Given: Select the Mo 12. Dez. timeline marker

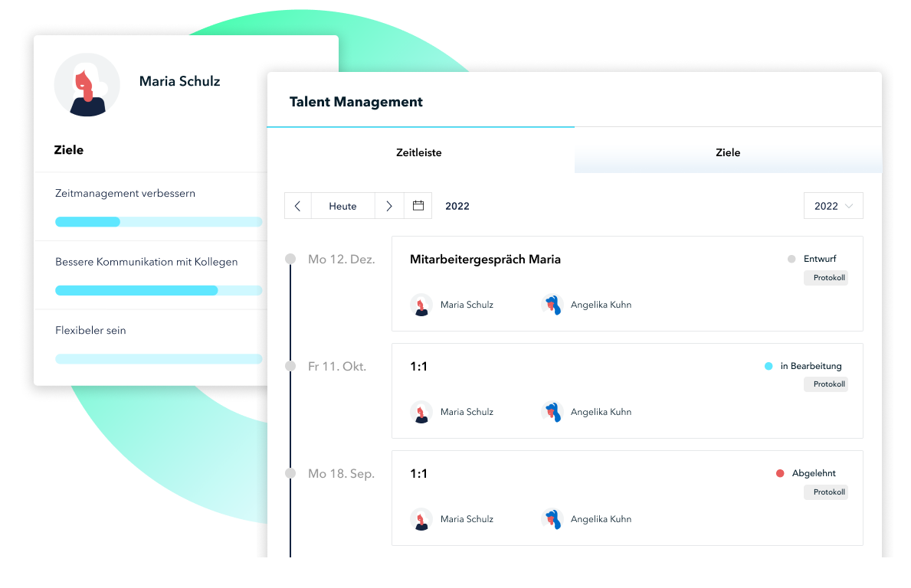Looking at the screenshot, I should point(290,260).
